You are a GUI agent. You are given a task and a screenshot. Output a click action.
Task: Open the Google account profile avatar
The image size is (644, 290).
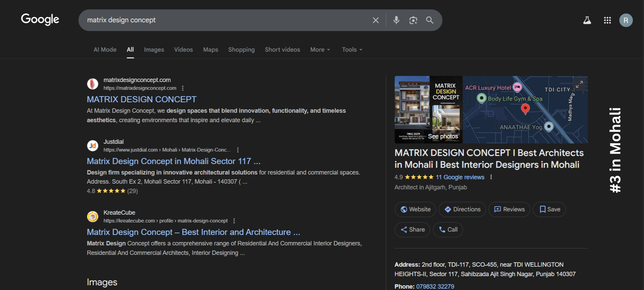(625, 20)
